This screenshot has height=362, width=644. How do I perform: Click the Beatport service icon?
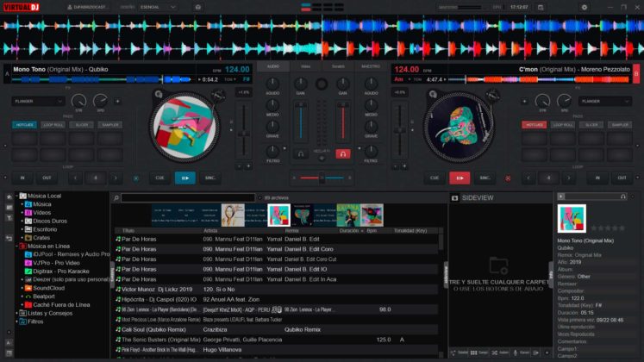pyautogui.click(x=28, y=296)
